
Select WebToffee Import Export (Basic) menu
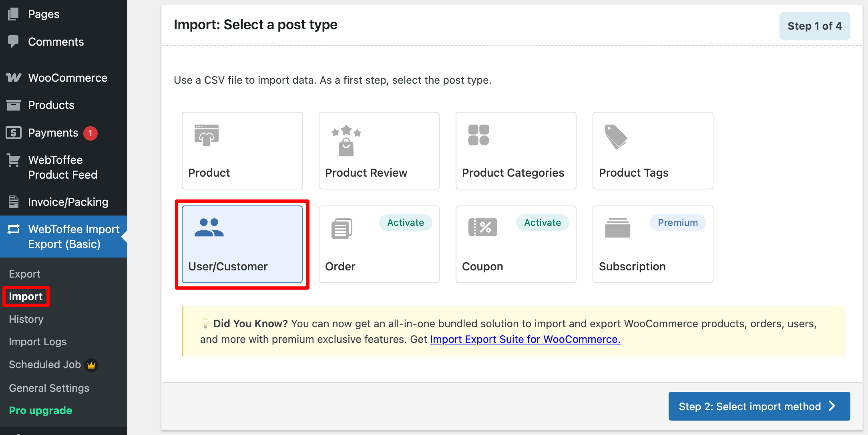(64, 236)
